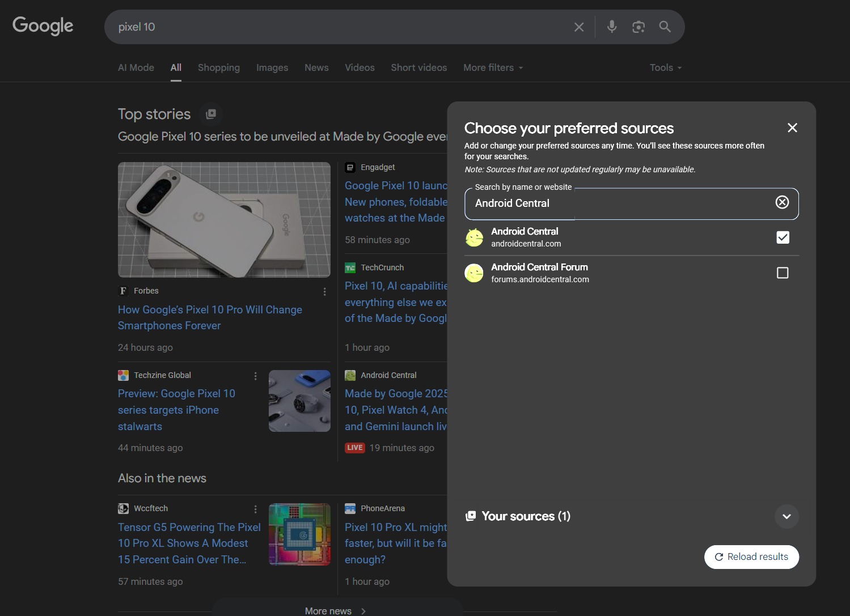Open the Techzine Global story options menu
850x616 pixels.
(255, 376)
